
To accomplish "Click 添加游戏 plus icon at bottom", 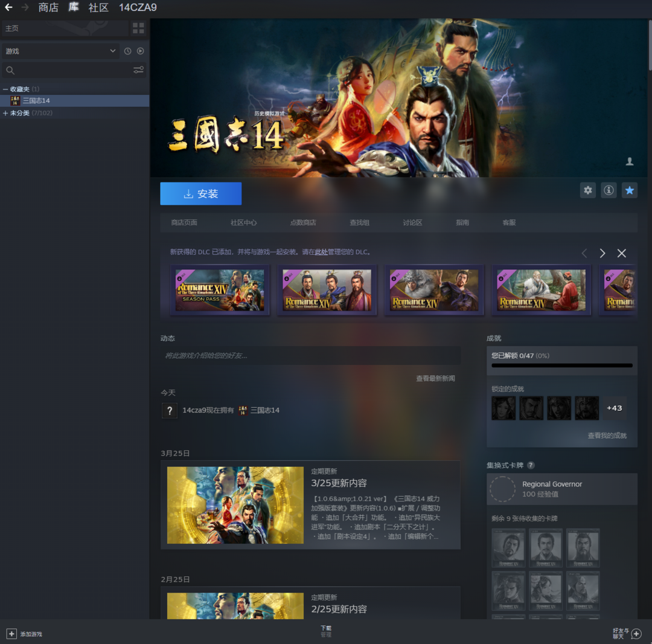I will point(11,634).
